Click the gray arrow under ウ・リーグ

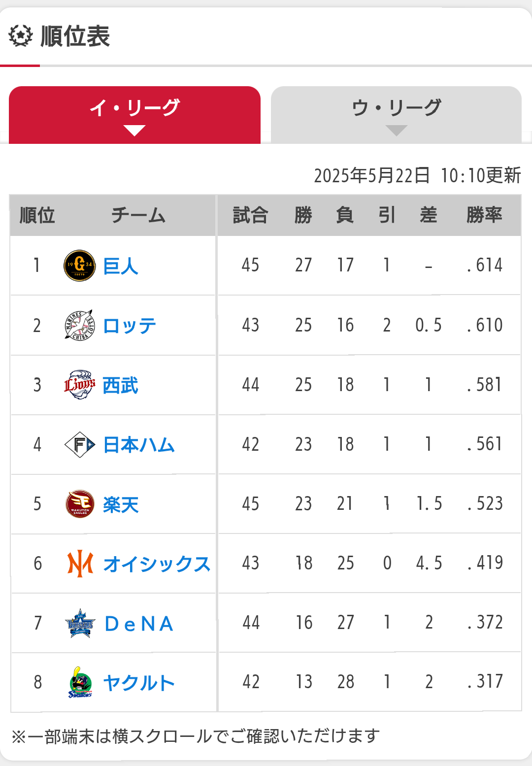(x=397, y=131)
